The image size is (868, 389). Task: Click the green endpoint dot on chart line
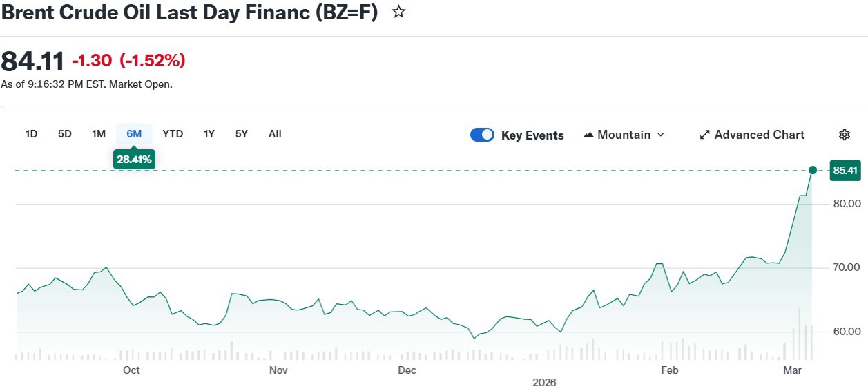point(813,170)
